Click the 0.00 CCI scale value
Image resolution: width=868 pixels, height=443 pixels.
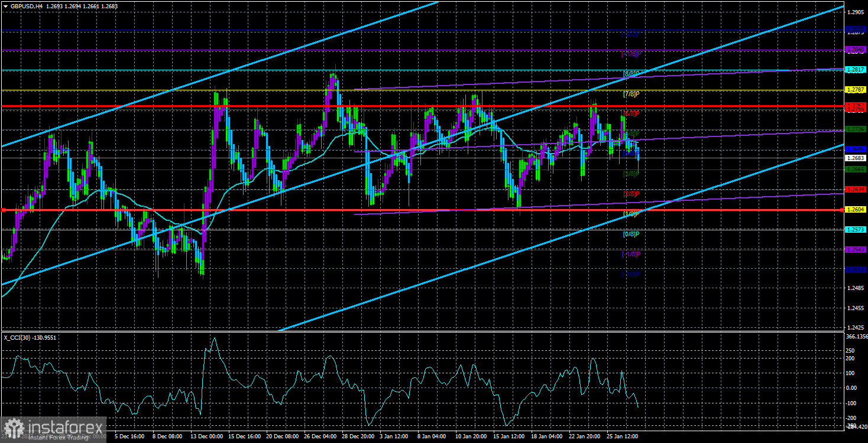pos(852,388)
